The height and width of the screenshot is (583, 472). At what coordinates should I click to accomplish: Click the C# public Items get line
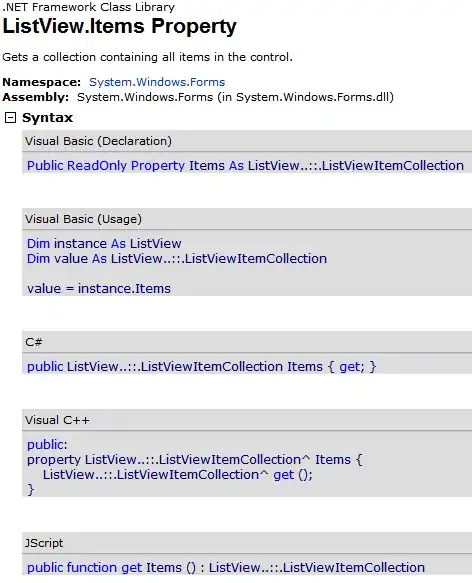coord(201,367)
